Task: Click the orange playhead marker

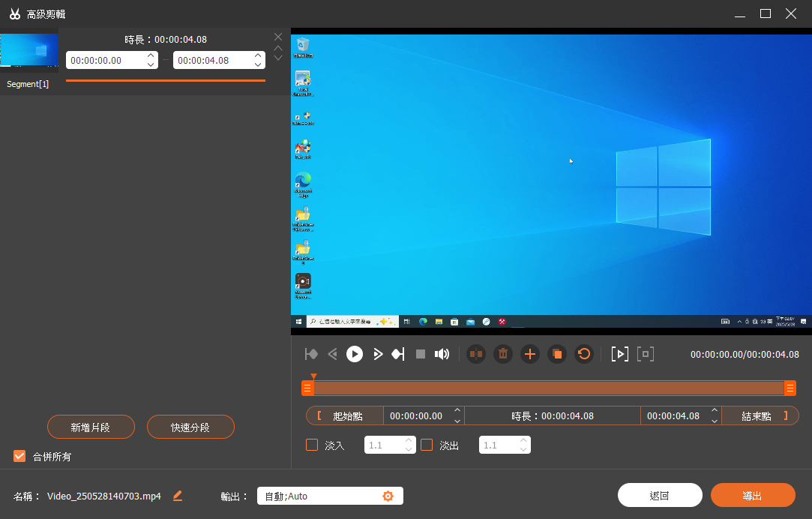Action: [x=314, y=376]
